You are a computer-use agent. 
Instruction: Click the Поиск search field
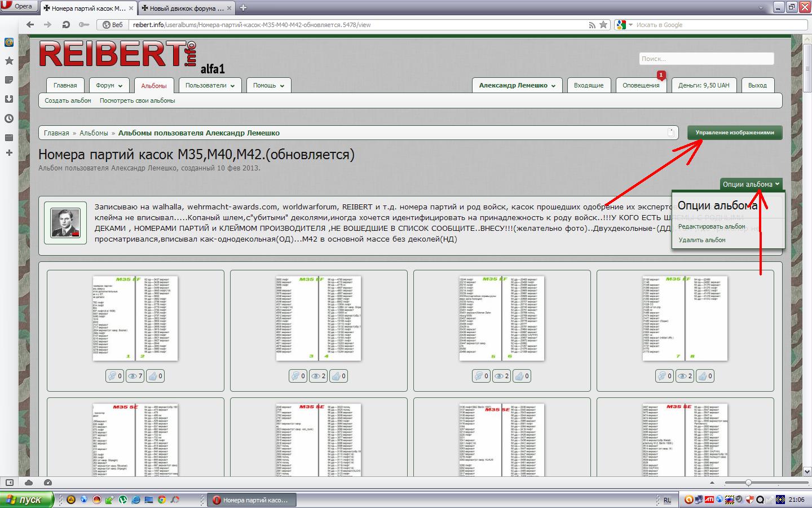pos(706,59)
